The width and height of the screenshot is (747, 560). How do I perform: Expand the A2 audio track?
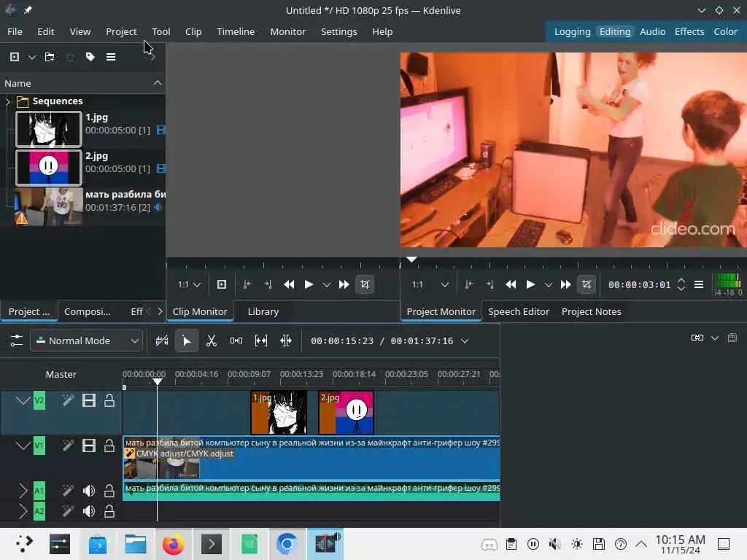click(x=23, y=511)
